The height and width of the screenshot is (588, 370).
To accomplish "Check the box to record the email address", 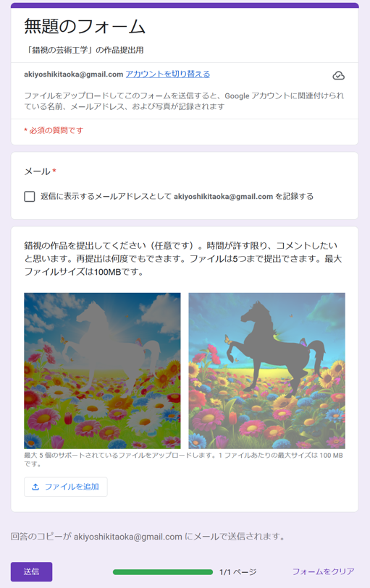I will coord(29,197).
